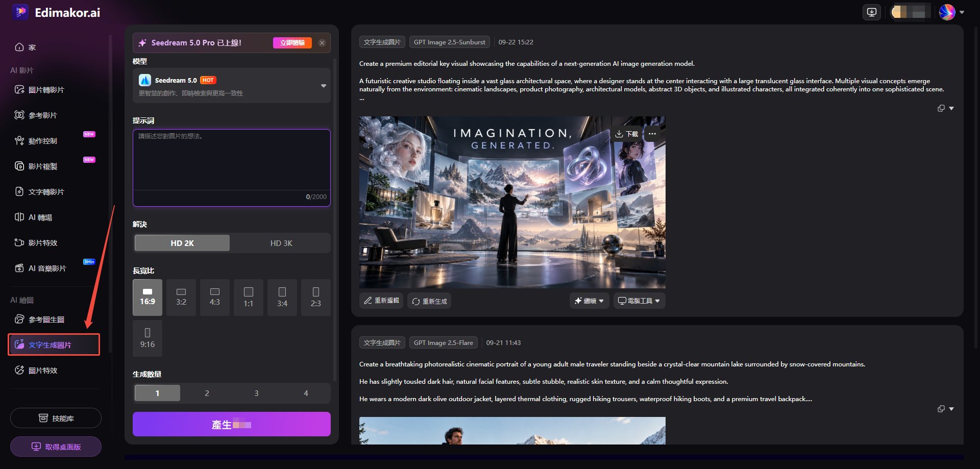
Task: Select the HD 3K resolution option
Action: [x=281, y=243]
